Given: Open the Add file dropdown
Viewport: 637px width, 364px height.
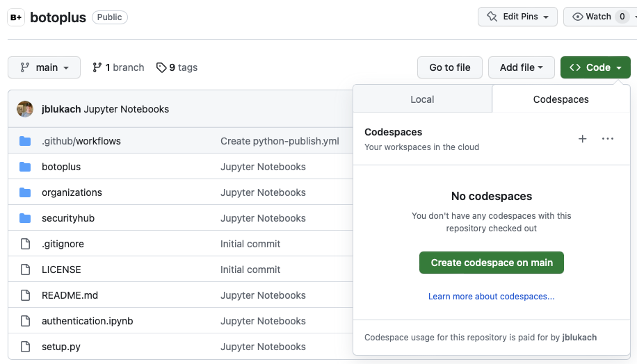Looking at the screenshot, I should pos(521,67).
